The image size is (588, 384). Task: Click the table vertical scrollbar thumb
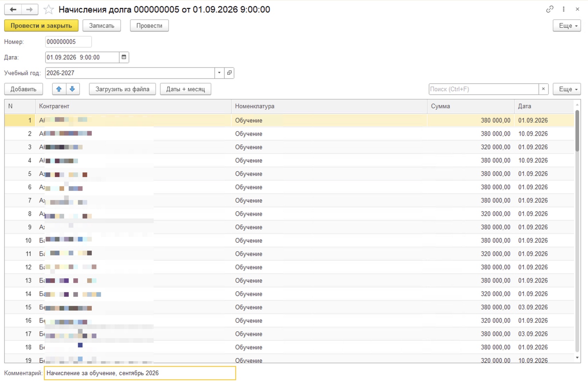click(x=577, y=130)
